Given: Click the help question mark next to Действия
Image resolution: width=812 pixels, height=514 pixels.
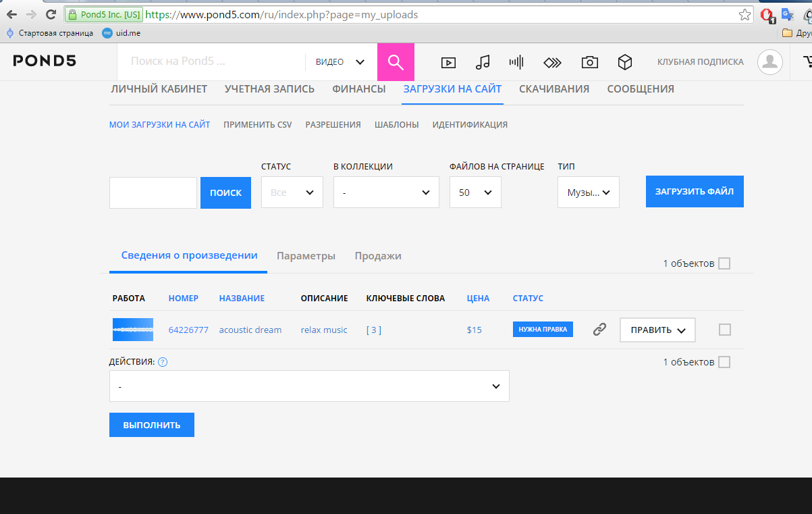Looking at the screenshot, I should coord(162,362).
